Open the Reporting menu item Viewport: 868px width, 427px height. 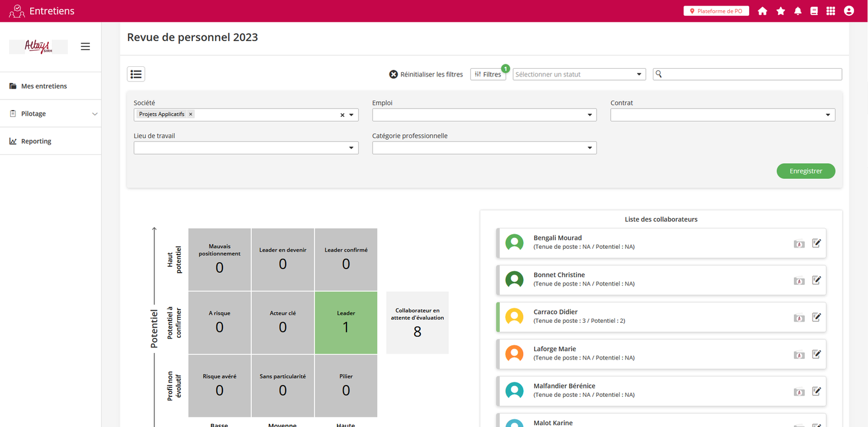click(36, 142)
